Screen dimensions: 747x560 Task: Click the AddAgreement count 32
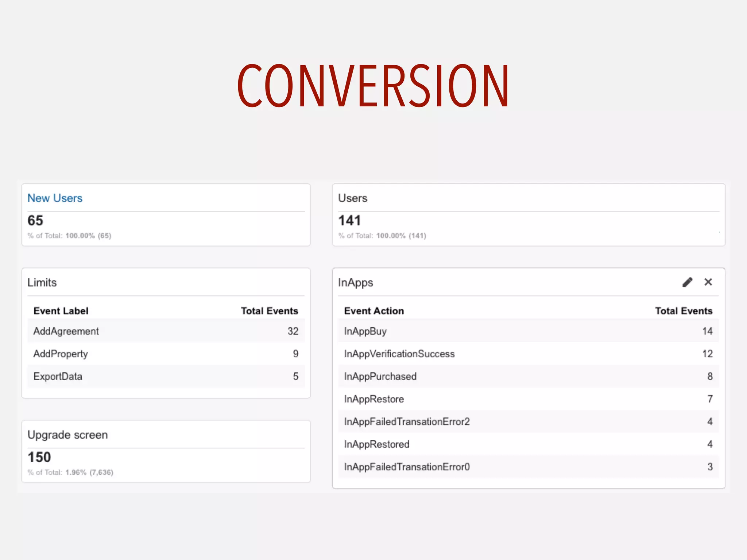click(293, 331)
